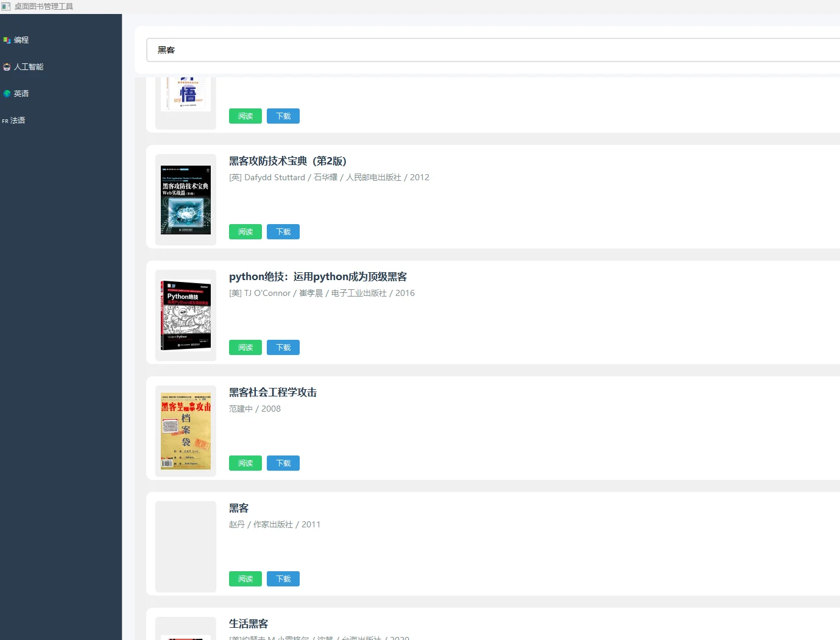Click the robot icon beside 人工智能

7,67
